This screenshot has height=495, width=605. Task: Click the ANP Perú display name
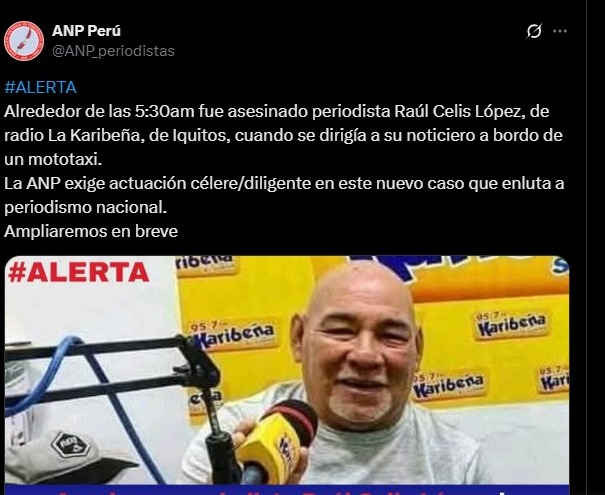pyautogui.click(x=86, y=31)
